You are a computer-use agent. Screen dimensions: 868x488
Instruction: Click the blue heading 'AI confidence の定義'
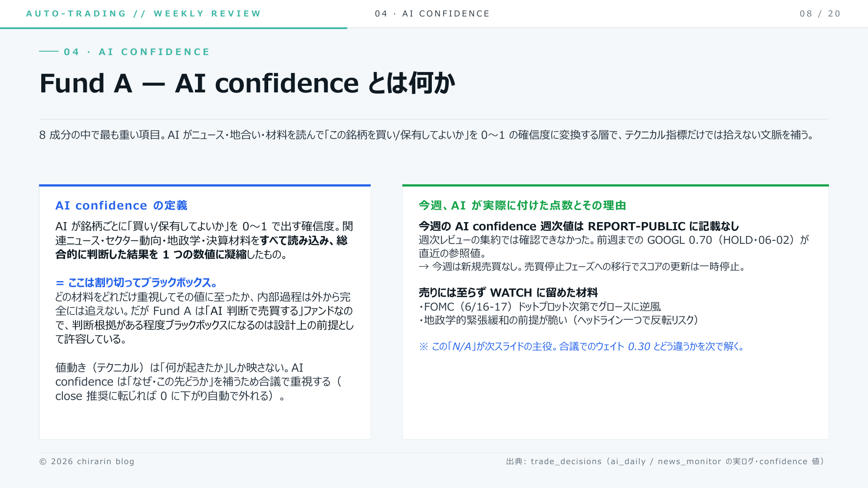click(122, 206)
